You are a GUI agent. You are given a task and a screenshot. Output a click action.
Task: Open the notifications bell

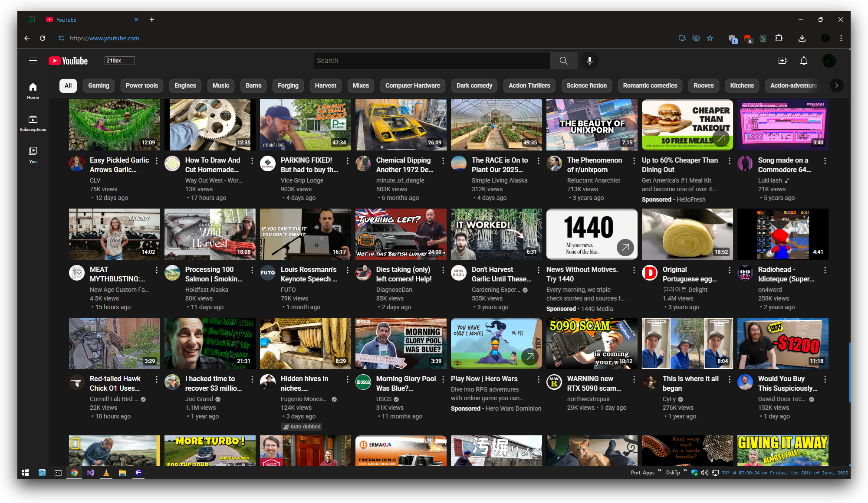(804, 61)
